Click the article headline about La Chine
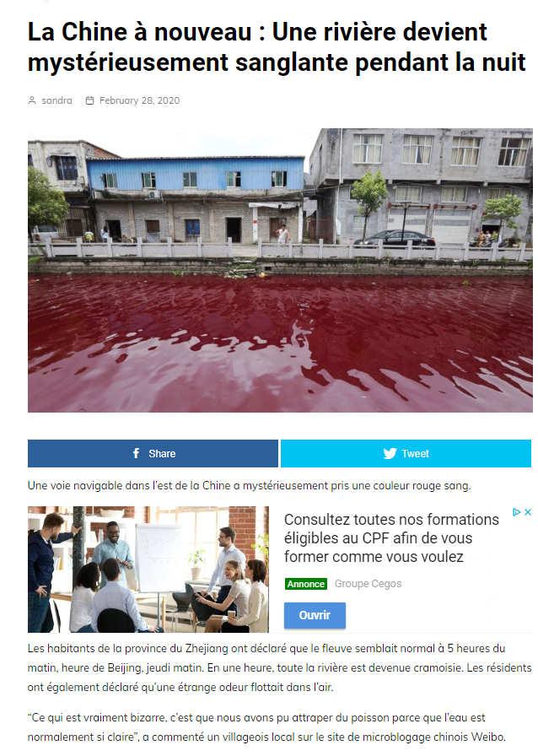This screenshot has width=538, height=756. (277, 47)
